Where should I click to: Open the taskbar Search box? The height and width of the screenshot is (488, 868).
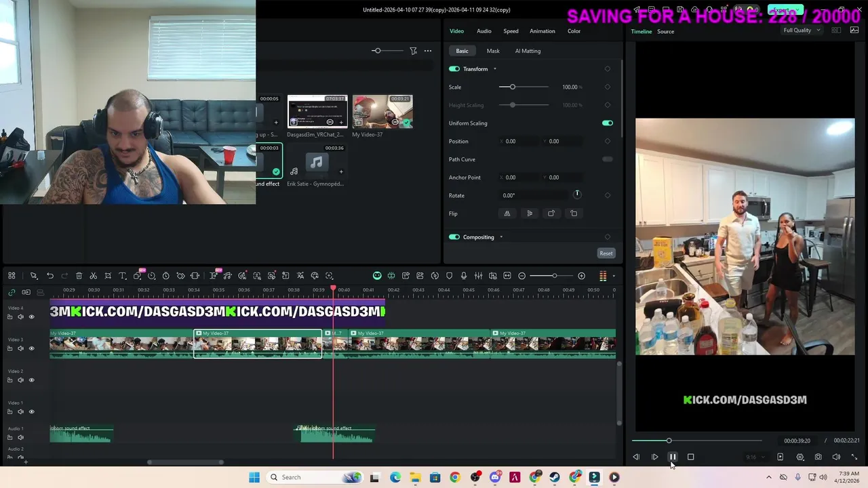coord(315,477)
